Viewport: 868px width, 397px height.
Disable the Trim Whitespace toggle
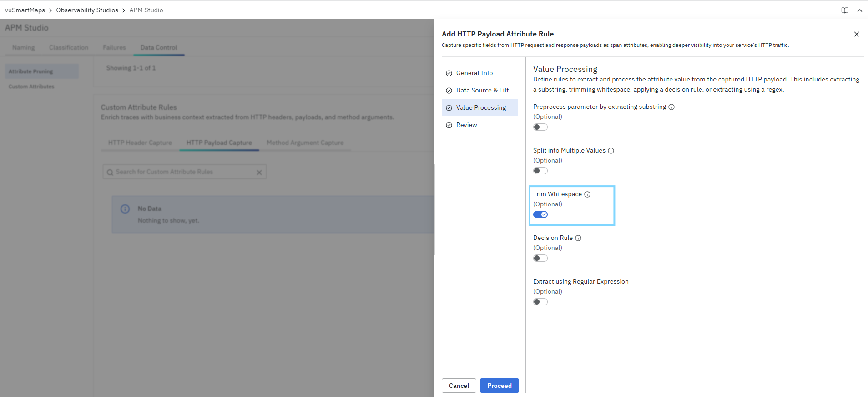[540, 214]
